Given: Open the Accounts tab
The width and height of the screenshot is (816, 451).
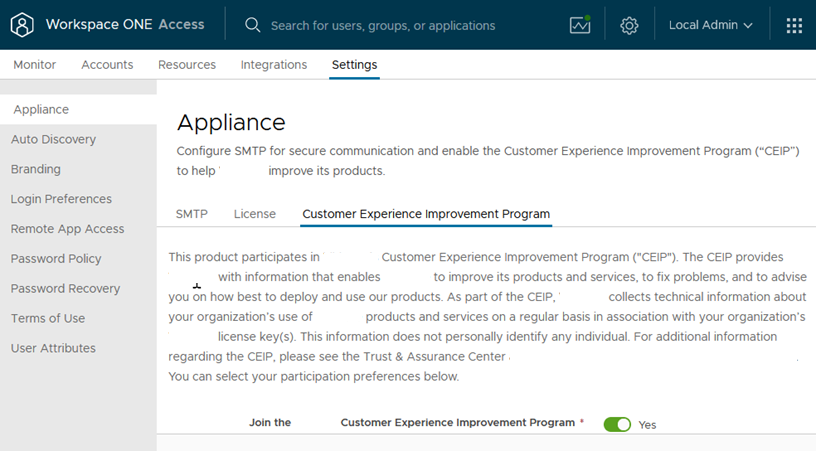Looking at the screenshot, I should click(x=107, y=65).
